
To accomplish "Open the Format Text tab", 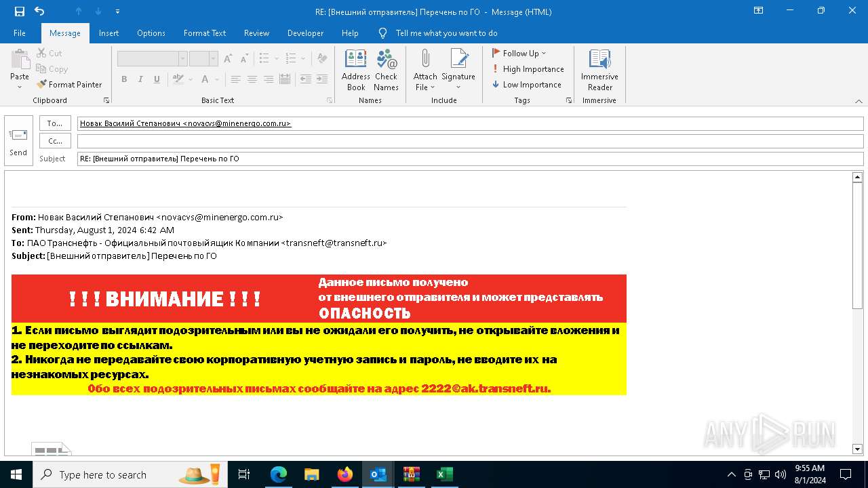I will 205,33.
